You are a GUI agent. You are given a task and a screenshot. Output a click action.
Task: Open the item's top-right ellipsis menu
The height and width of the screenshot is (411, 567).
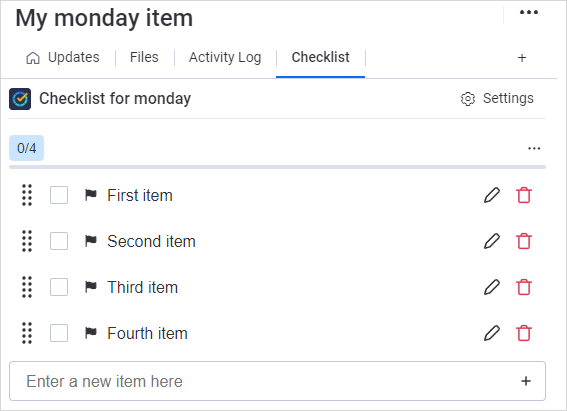pos(529,12)
